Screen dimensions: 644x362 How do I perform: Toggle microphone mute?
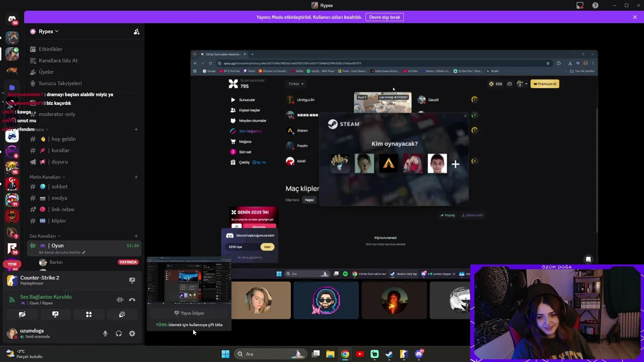coord(105,333)
